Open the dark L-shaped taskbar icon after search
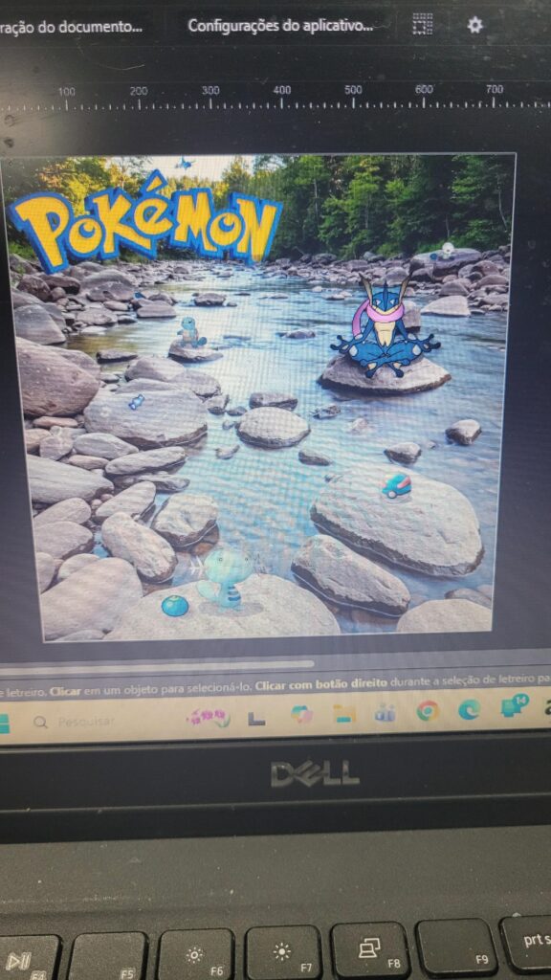This screenshot has height=980, width=551. [256, 720]
